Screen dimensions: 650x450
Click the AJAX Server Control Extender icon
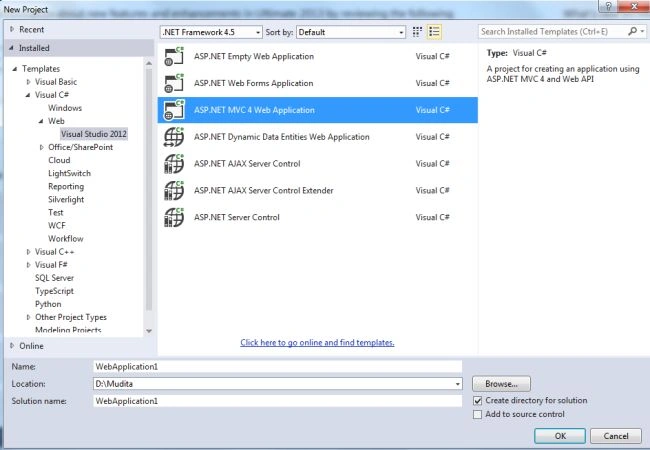click(x=174, y=191)
